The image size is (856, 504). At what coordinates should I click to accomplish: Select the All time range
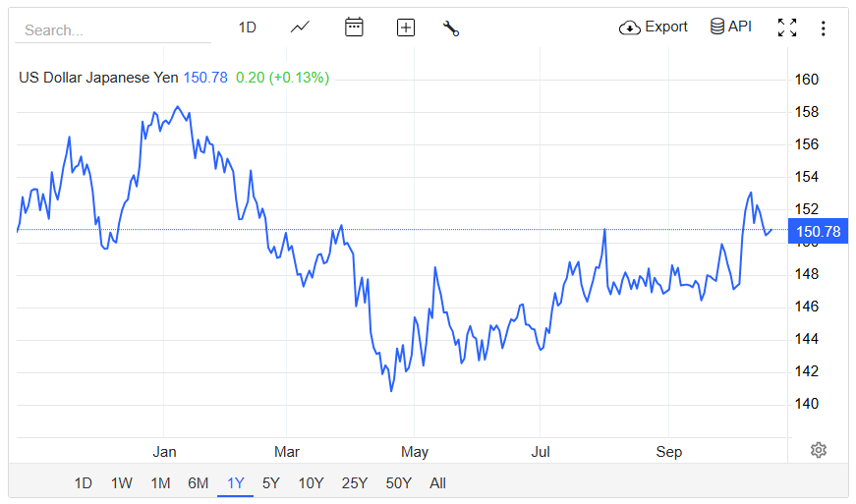point(437,482)
